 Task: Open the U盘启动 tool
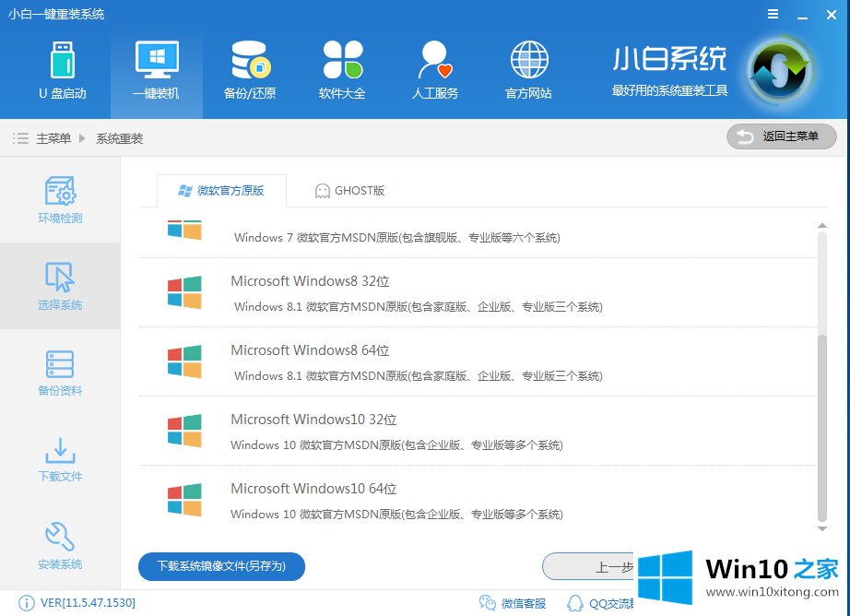(63, 70)
